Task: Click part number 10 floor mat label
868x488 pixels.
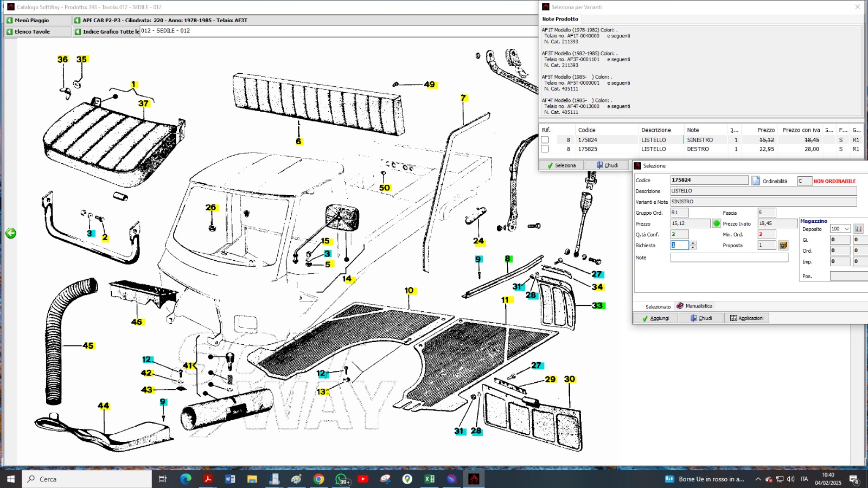Action: (409, 291)
